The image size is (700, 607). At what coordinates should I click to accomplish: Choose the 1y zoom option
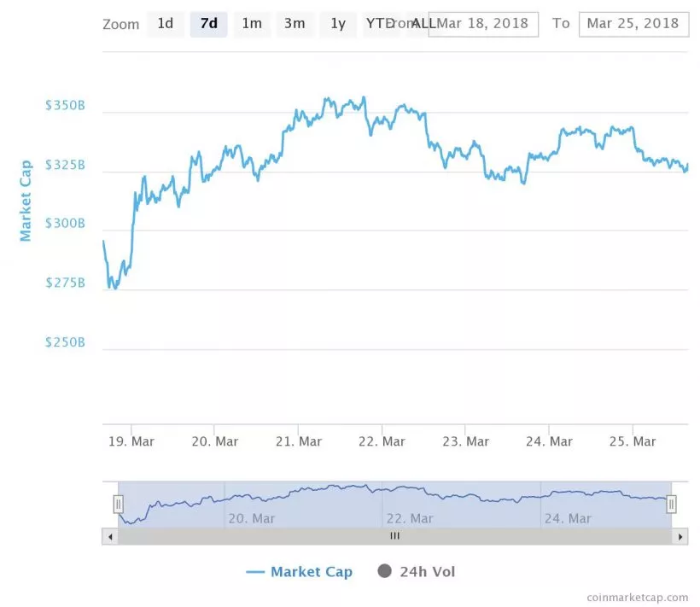[338, 24]
